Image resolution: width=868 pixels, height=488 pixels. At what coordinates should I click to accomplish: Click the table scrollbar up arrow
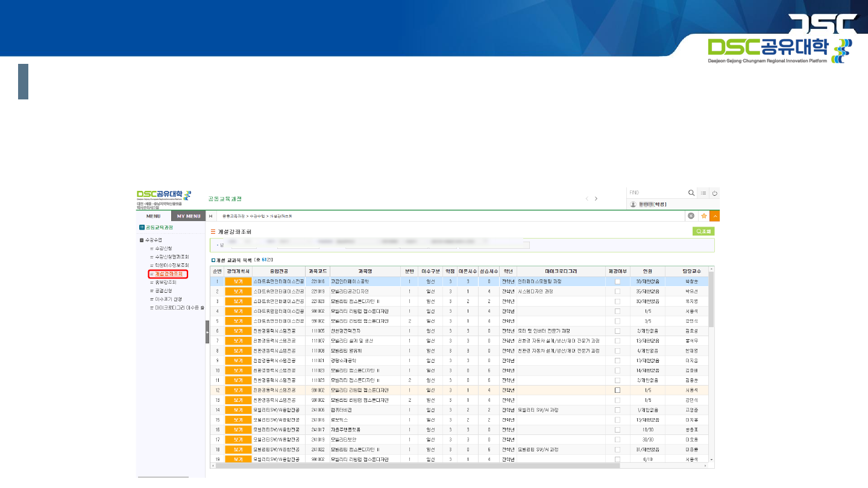point(712,269)
